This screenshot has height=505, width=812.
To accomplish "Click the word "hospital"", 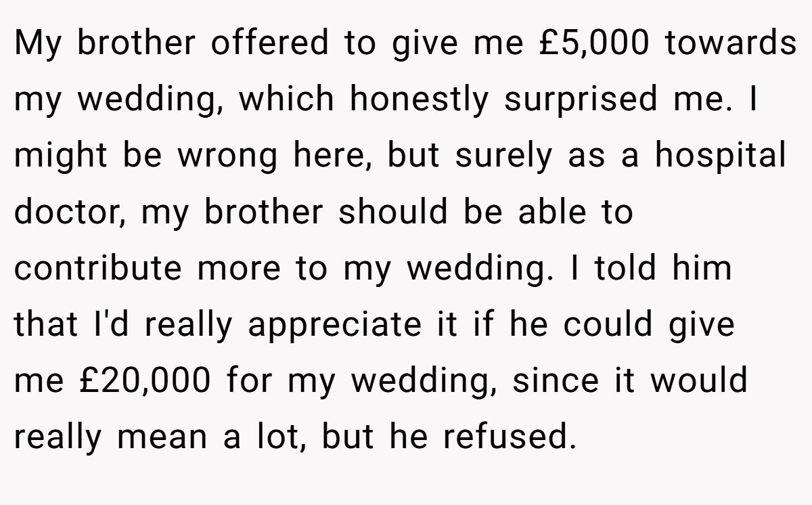I will pos(721,156).
